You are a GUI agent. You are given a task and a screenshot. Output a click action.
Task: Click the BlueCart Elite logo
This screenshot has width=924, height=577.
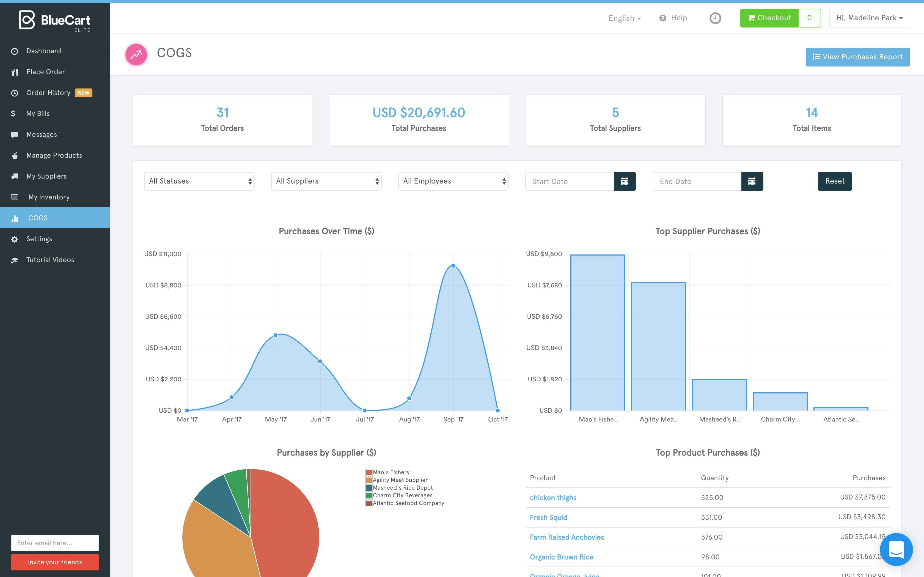(55, 20)
